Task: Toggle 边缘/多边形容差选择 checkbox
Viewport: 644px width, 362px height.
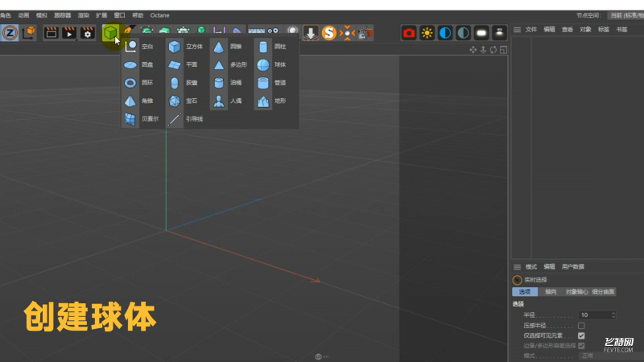Action: pyautogui.click(x=581, y=346)
